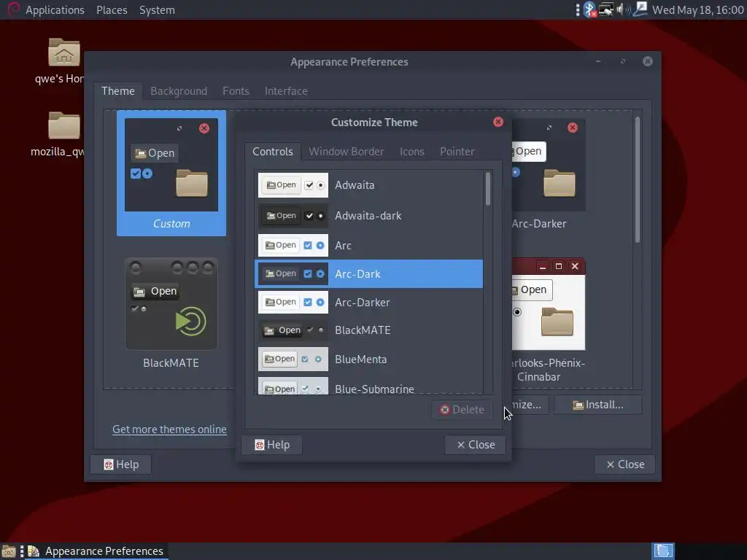Click the Delete button's red icon

pos(444,410)
